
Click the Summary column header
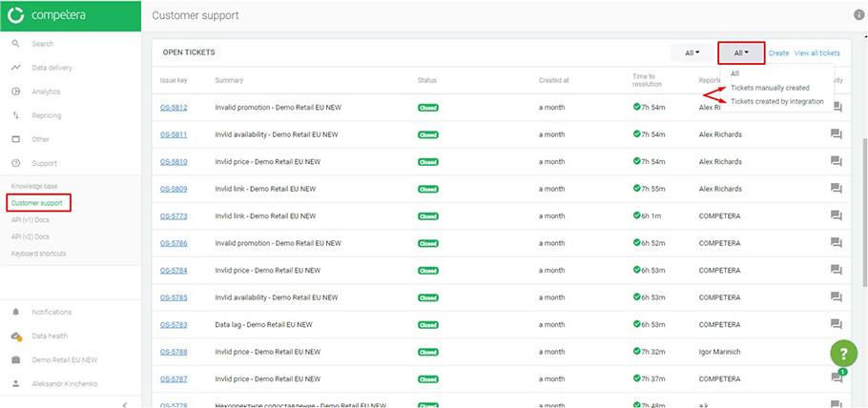coord(229,80)
